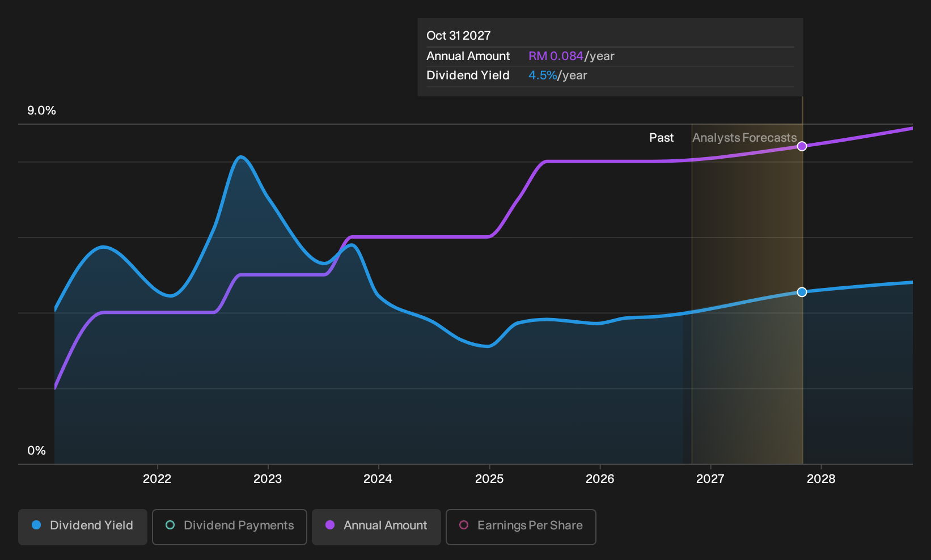Click the teal Dividend Payments legend circle
This screenshot has height=560, width=931.
170,525
